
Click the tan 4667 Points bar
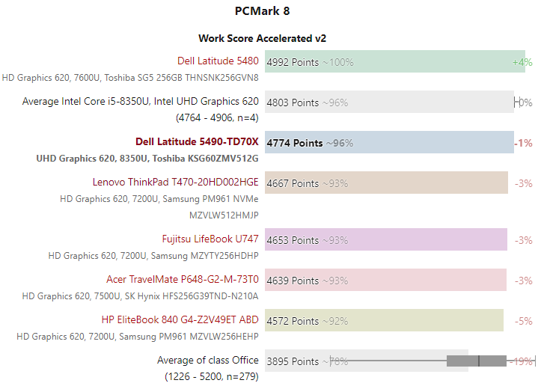386,183
